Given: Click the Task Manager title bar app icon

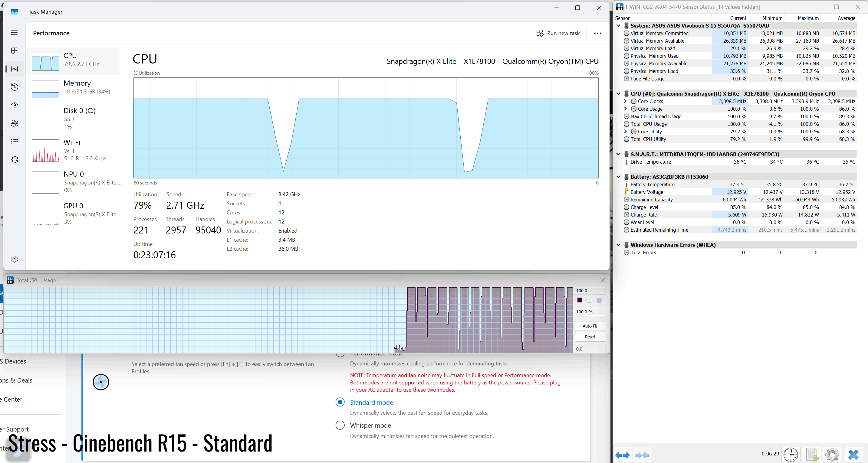Looking at the screenshot, I should 15,11.
